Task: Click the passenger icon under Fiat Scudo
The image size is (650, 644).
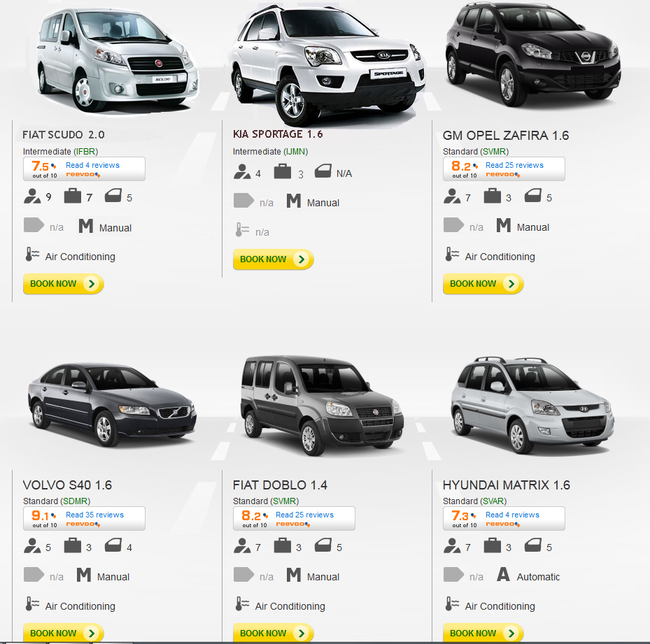Action: pos(32,196)
